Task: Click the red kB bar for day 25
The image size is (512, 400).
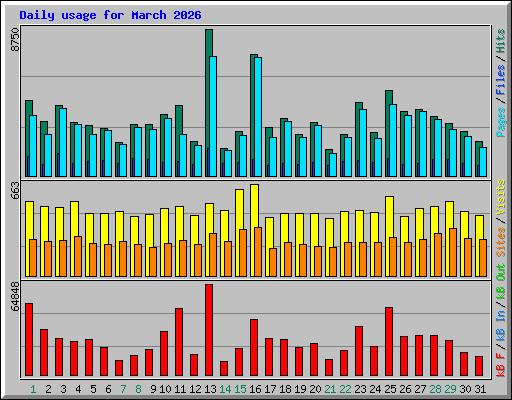Action: pos(389,342)
